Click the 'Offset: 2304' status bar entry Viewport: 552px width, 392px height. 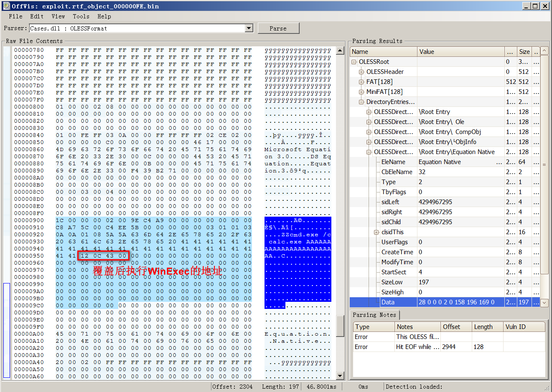coord(232,387)
